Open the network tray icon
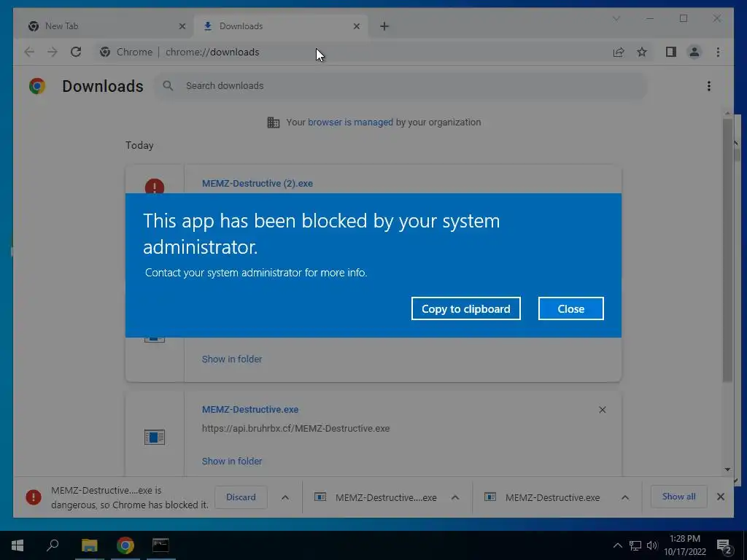 click(x=635, y=545)
